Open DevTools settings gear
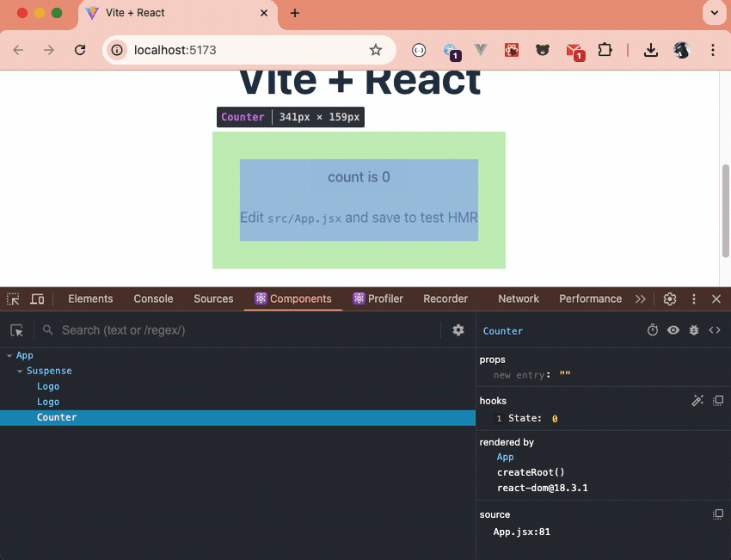 670,298
